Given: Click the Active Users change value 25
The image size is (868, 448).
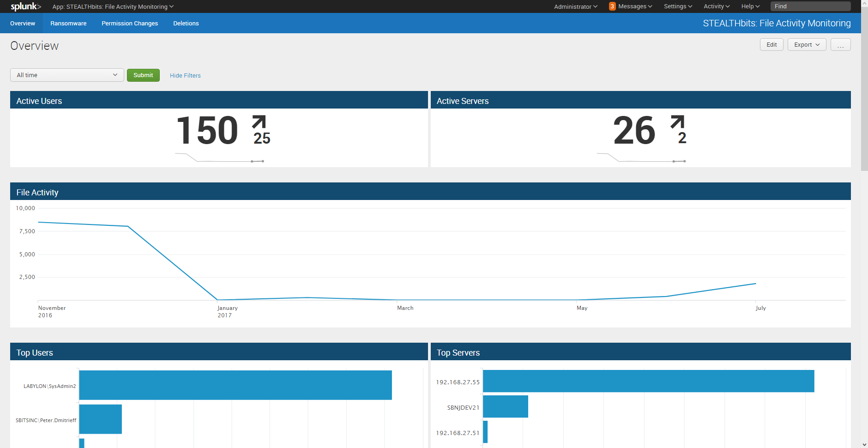Looking at the screenshot, I should click(262, 138).
